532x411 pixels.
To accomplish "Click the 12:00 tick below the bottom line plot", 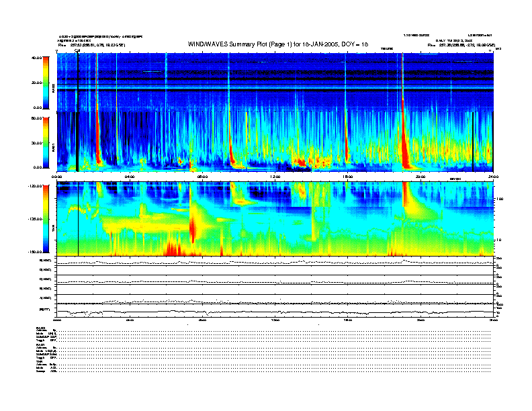I will (275, 320).
